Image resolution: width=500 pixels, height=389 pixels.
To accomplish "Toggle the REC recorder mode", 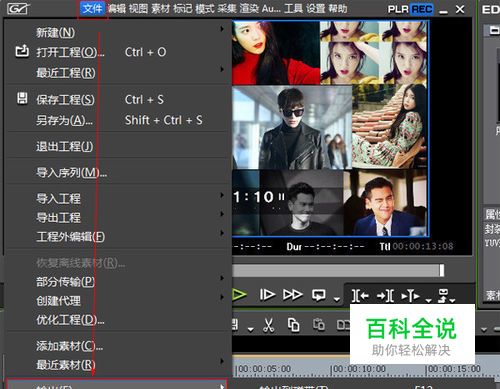I will click(422, 9).
